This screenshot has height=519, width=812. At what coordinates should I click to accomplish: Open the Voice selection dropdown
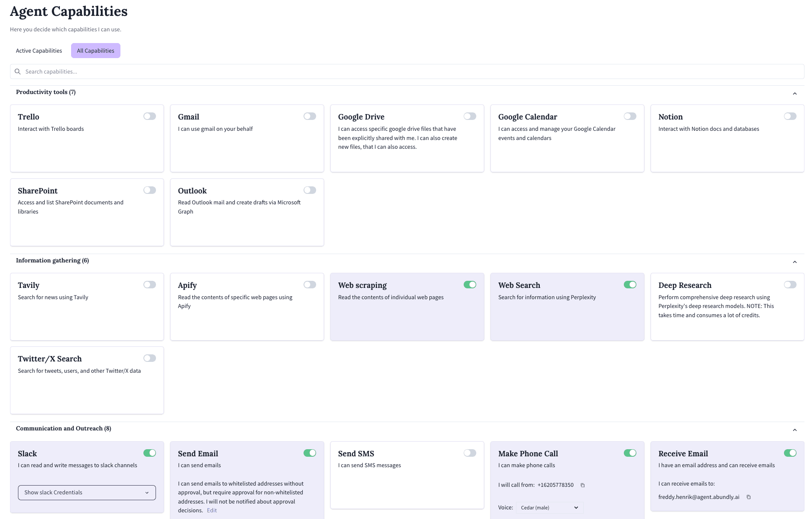click(x=549, y=508)
